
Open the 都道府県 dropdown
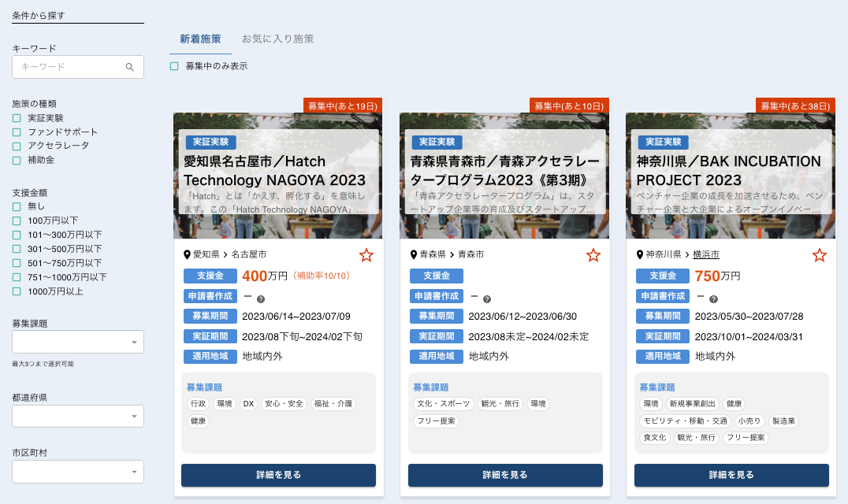[x=78, y=416]
